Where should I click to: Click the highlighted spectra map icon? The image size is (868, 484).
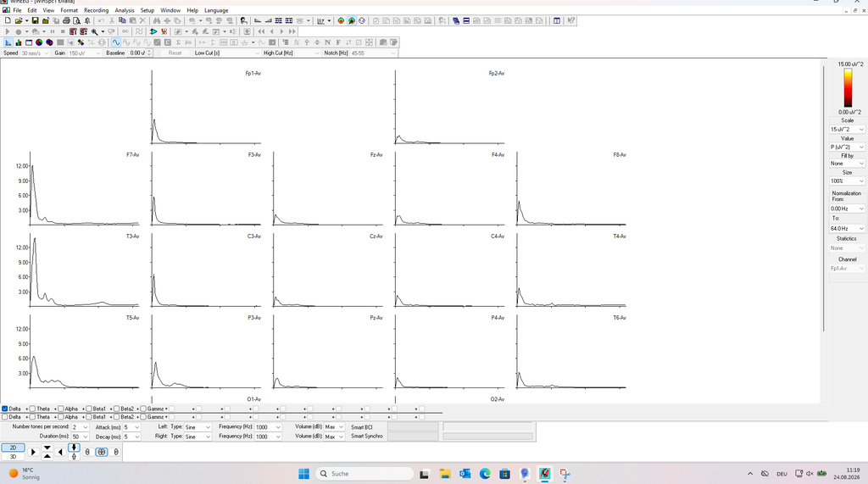click(x=352, y=20)
